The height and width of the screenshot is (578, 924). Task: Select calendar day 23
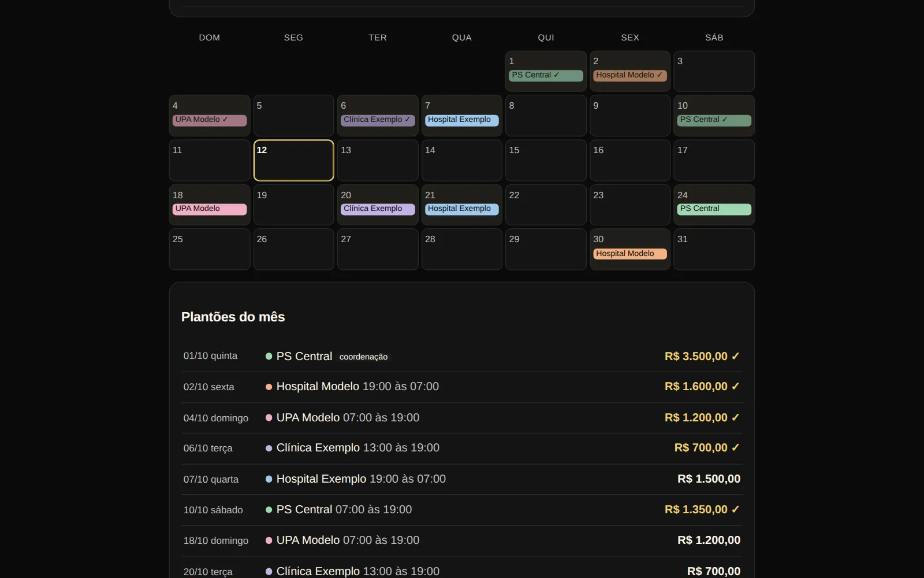[630, 205]
